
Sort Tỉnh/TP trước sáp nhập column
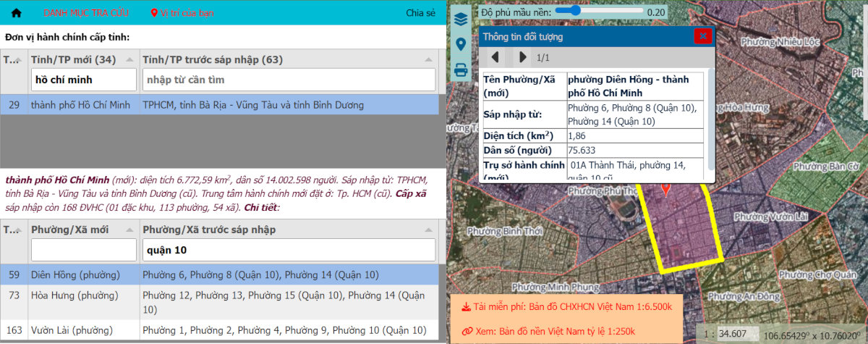pyautogui.click(x=429, y=59)
